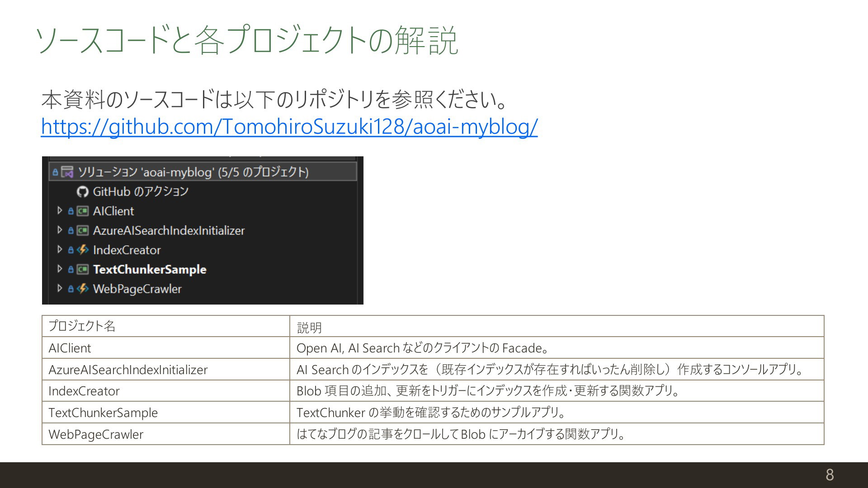This screenshot has width=868, height=488.
Task: Expand the TextChunkerSample project node
Action: coord(59,268)
